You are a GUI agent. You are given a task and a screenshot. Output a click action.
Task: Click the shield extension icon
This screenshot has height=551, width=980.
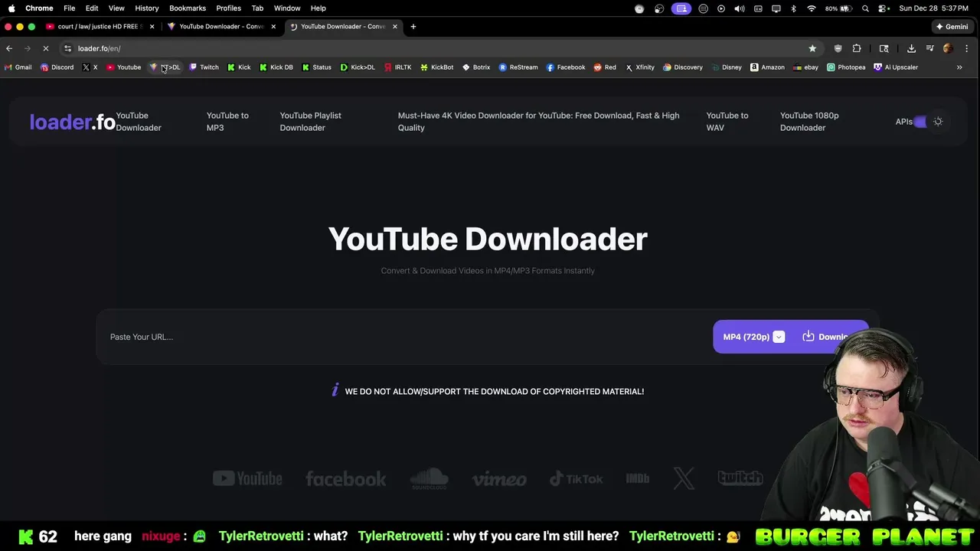[838, 48]
